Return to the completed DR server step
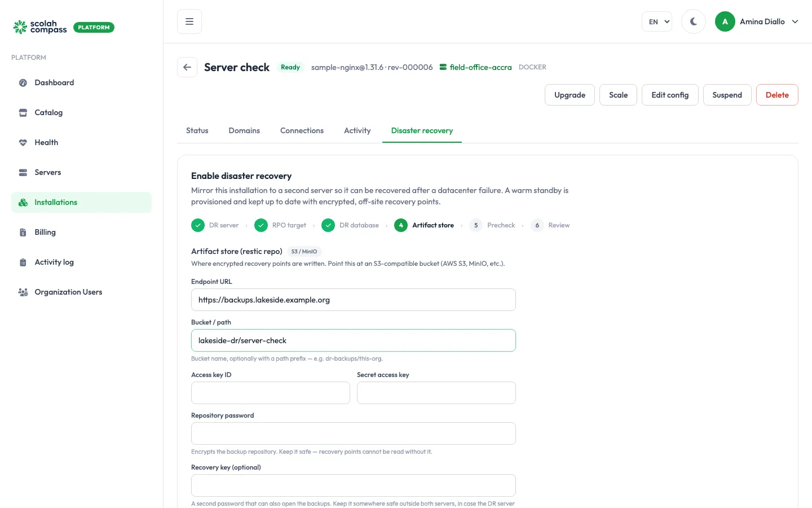Screen dimensions: 812x508 (x=215, y=225)
